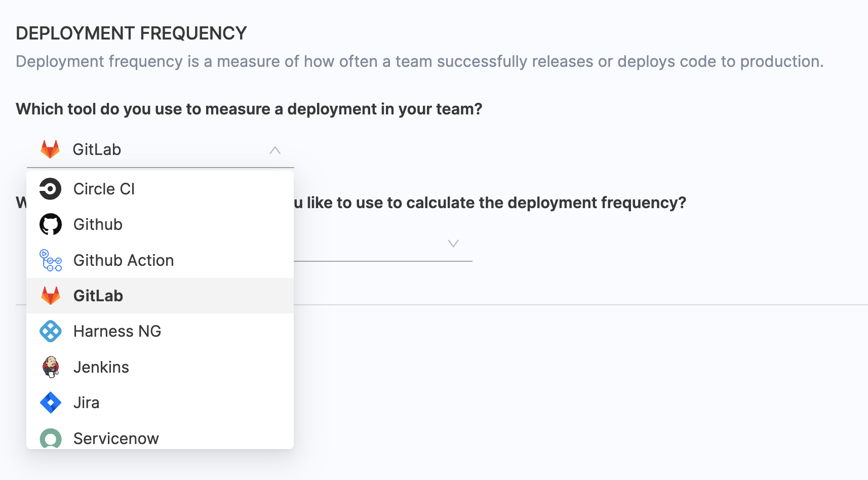Click the selected GitLab text in the dropdown field

[x=97, y=150]
